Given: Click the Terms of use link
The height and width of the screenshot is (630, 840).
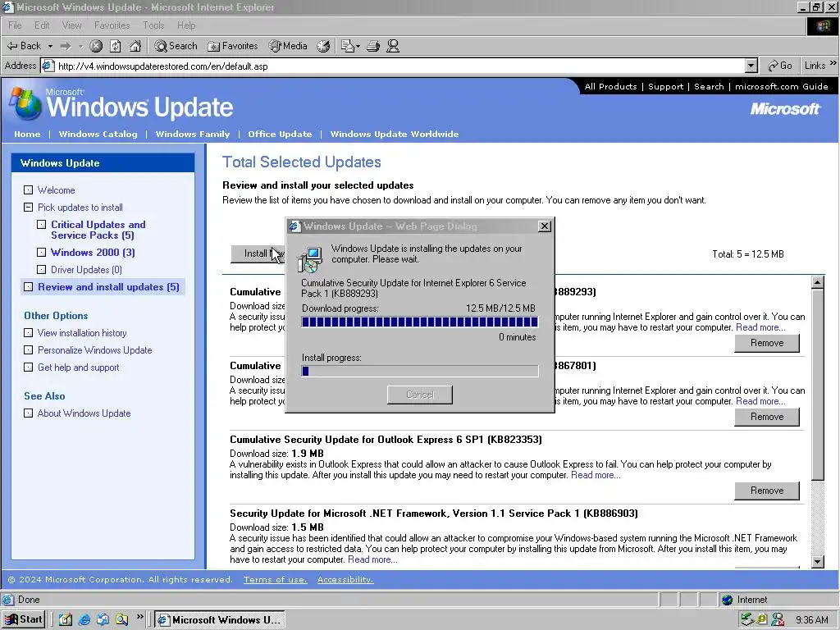Looking at the screenshot, I should tap(276, 580).
